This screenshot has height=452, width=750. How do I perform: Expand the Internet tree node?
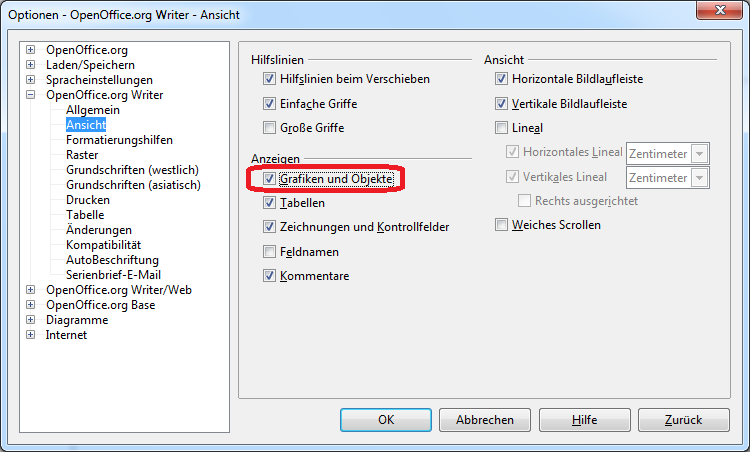click(31, 335)
